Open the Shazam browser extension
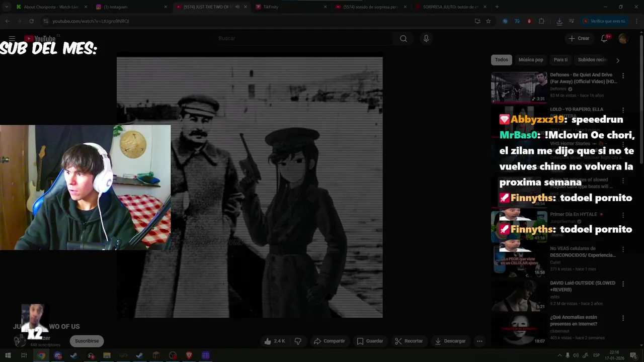 pyautogui.click(x=505, y=21)
